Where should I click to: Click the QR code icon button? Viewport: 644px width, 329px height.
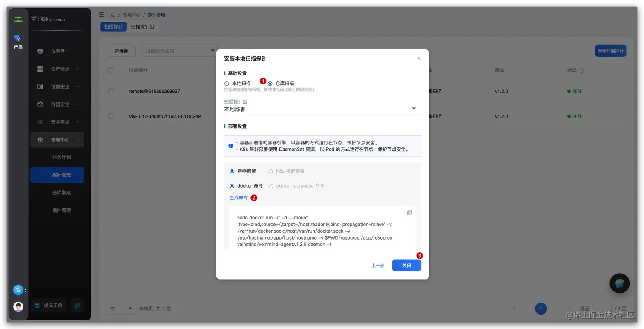[77, 305]
